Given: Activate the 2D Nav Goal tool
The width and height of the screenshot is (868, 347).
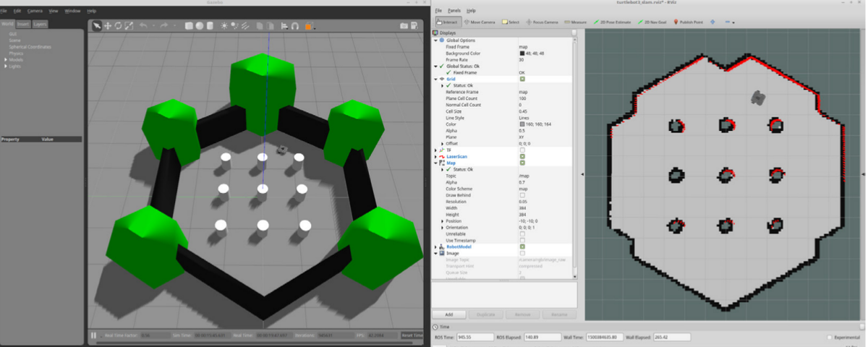Looking at the screenshot, I should [655, 22].
